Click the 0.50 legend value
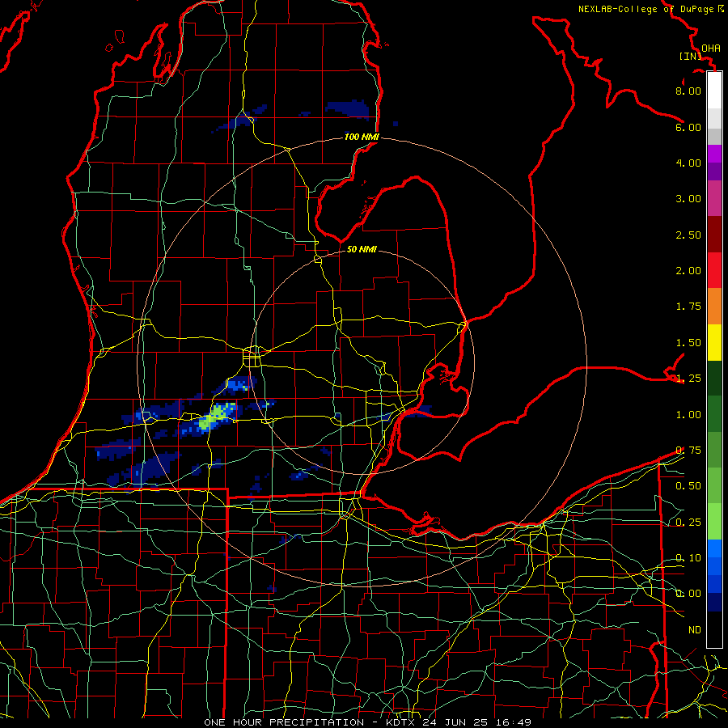728x728 pixels. point(688,486)
